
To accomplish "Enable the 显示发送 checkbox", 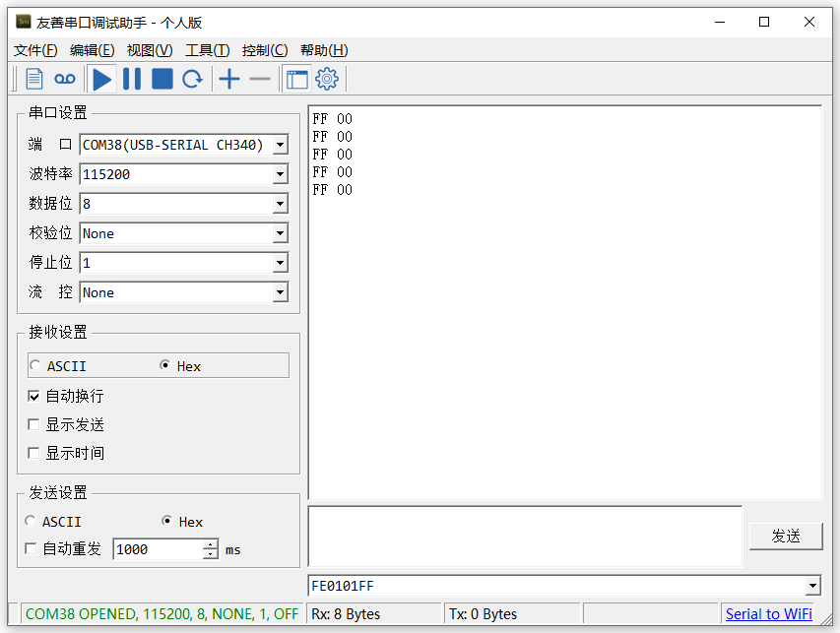I will (33, 424).
